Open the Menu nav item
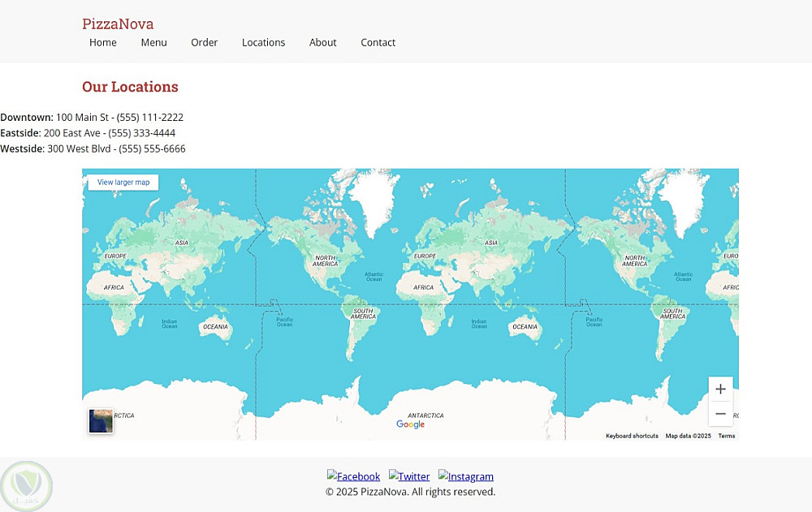The height and width of the screenshot is (512, 812). pos(153,42)
